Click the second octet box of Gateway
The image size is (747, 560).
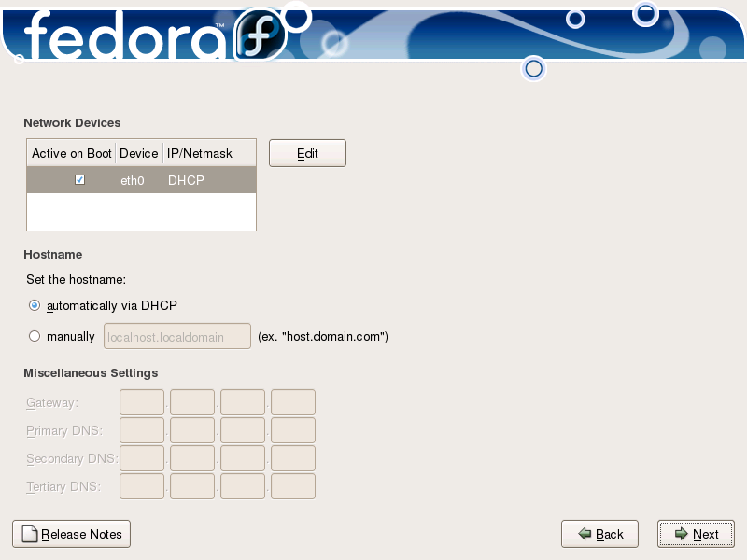click(192, 402)
